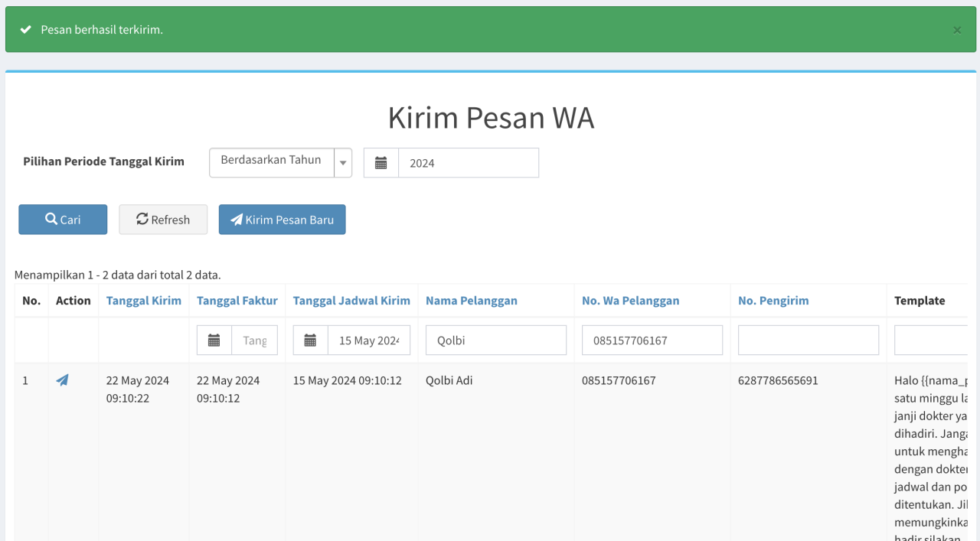
Task: Focus the Nama Pelanggan filter containing Qolbi
Action: coord(496,341)
